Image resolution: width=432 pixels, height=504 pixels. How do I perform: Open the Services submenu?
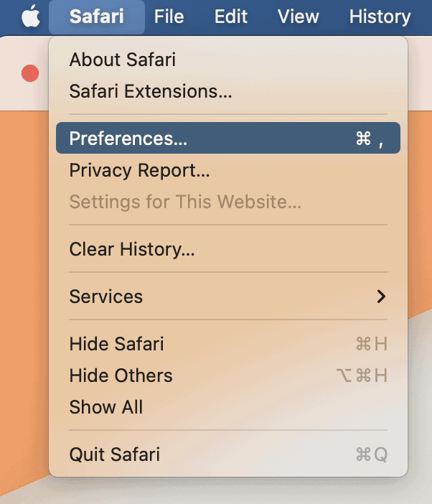[105, 297]
